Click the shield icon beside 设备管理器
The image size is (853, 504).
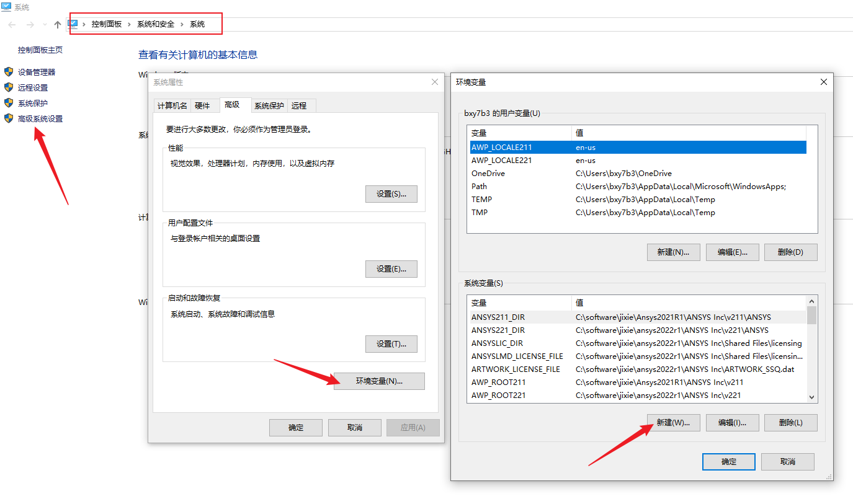tap(9, 72)
